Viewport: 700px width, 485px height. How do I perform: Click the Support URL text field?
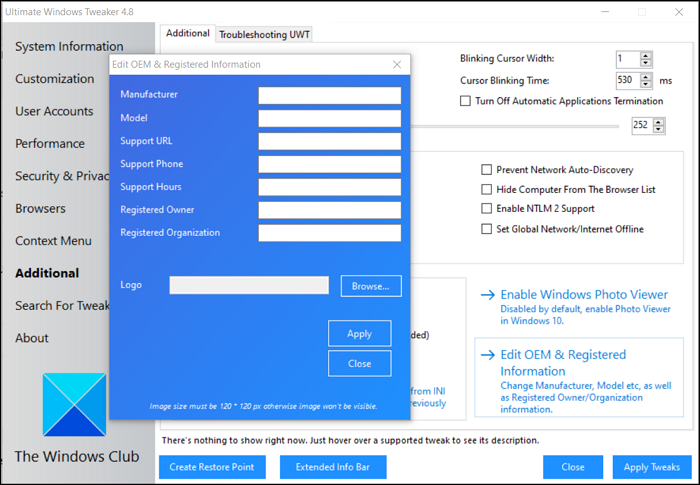pos(329,141)
